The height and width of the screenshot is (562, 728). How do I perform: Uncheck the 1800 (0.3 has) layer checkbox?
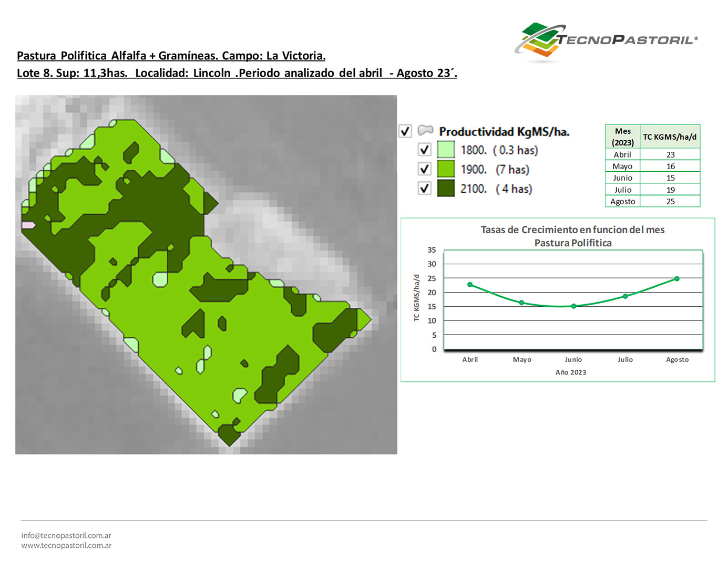[x=424, y=150]
